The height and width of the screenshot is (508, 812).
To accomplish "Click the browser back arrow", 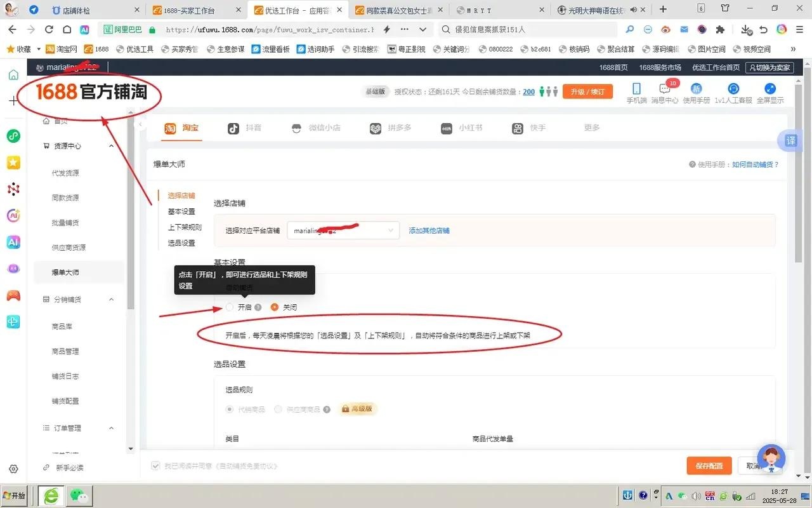I will (13, 29).
